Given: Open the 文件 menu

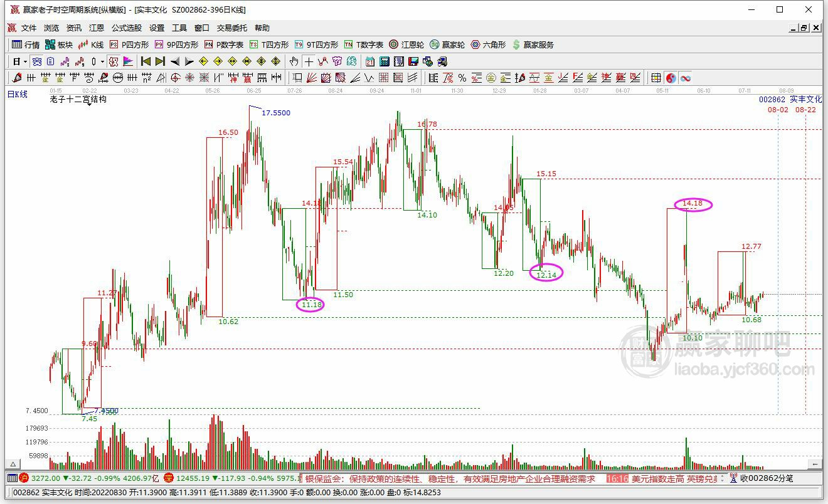Looking at the screenshot, I should [x=29, y=28].
